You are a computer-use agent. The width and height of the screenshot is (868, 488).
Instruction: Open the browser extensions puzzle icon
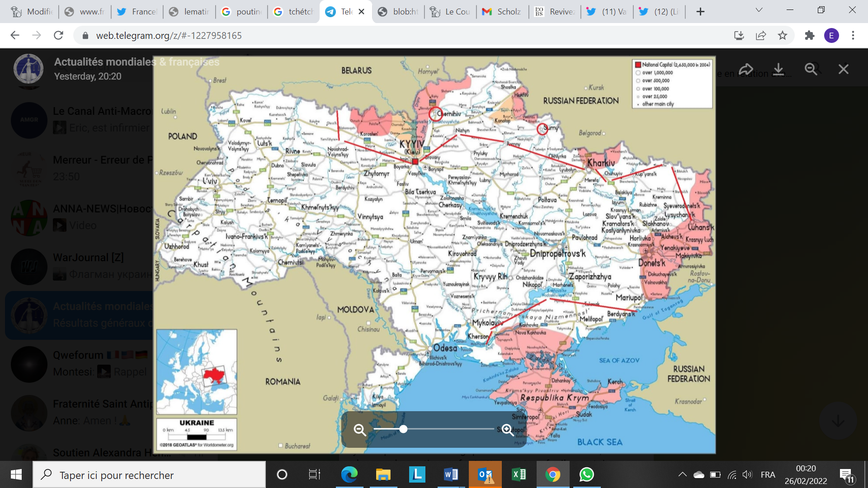pyautogui.click(x=809, y=35)
